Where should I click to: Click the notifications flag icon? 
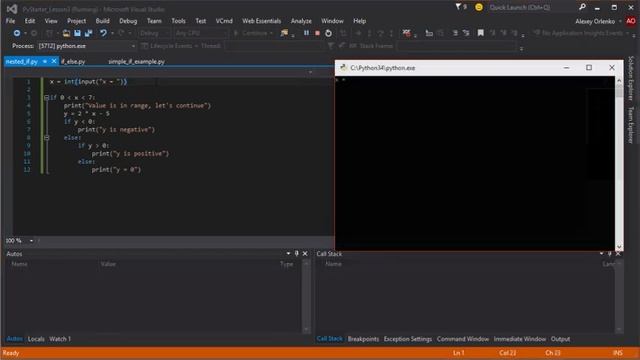[x=458, y=7]
